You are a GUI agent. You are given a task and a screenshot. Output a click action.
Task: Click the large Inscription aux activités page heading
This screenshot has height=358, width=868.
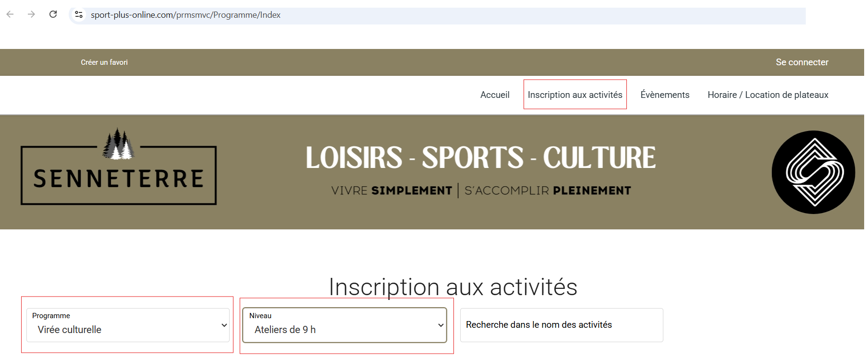453,287
